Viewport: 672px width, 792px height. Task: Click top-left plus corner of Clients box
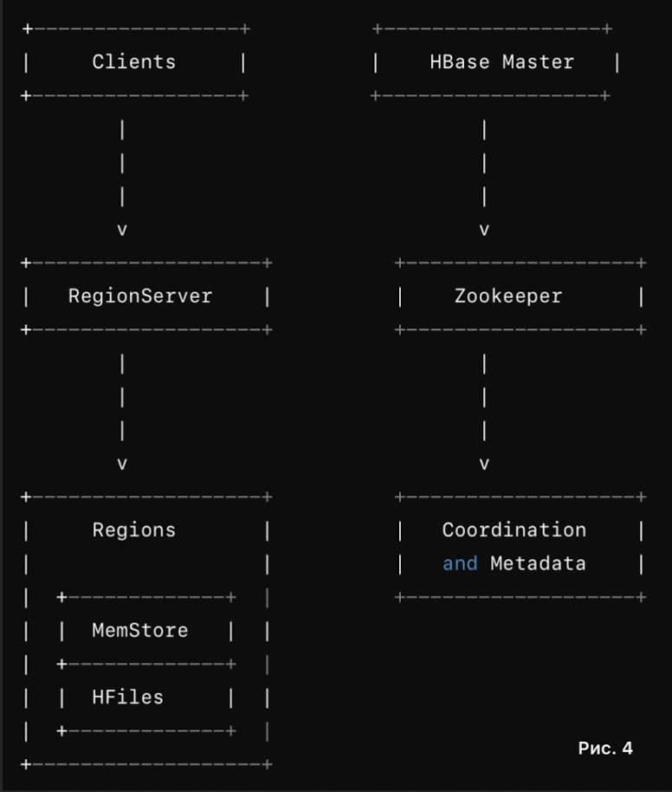[27, 29]
